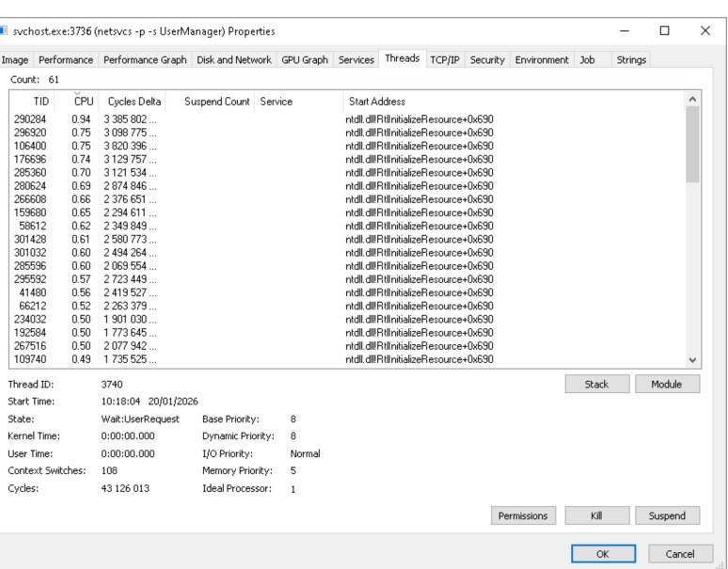Click cycles delta value 3 820 396
This screenshot has height=569, width=728.
(x=130, y=146)
